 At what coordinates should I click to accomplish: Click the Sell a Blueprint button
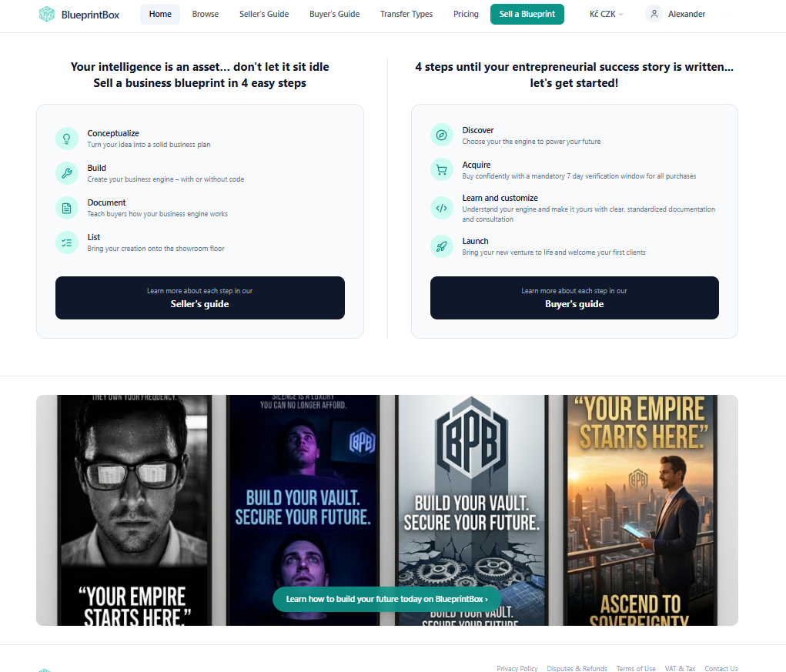tap(527, 14)
